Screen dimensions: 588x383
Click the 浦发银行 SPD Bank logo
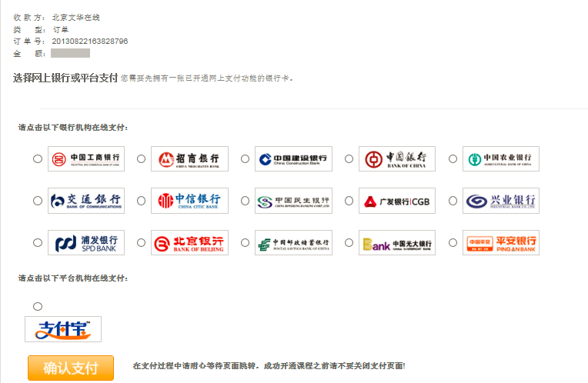(x=86, y=243)
